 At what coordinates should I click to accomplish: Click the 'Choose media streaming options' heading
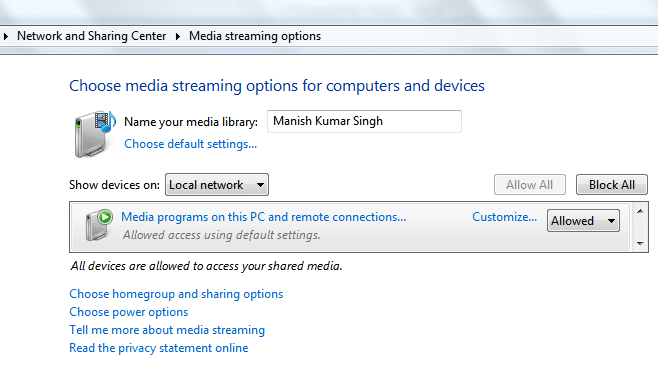tap(277, 85)
